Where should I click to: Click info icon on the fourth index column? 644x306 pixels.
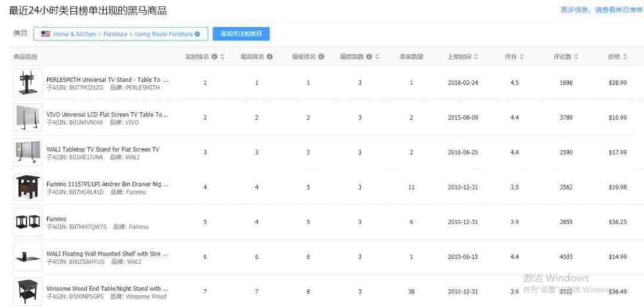point(369,57)
